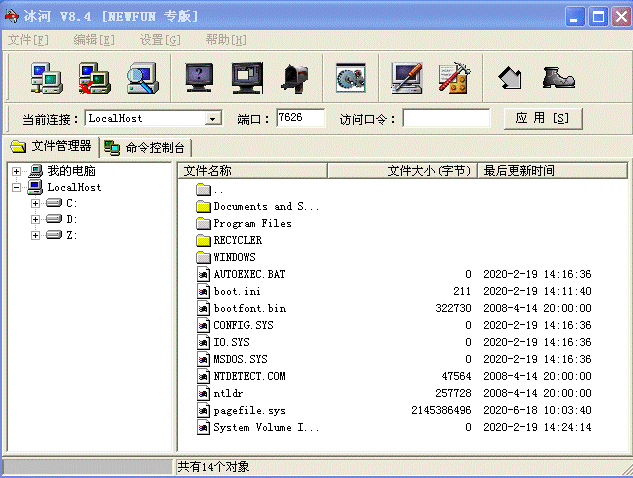Click the 2145386496 pagefile size value
633x478 pixels.
[441, 410]
